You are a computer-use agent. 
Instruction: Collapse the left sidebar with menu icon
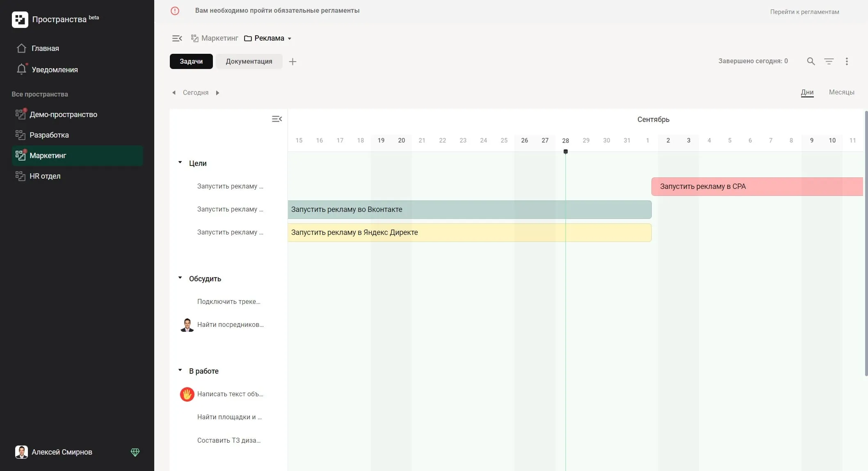pyautogui.click(x=177, y=38)
